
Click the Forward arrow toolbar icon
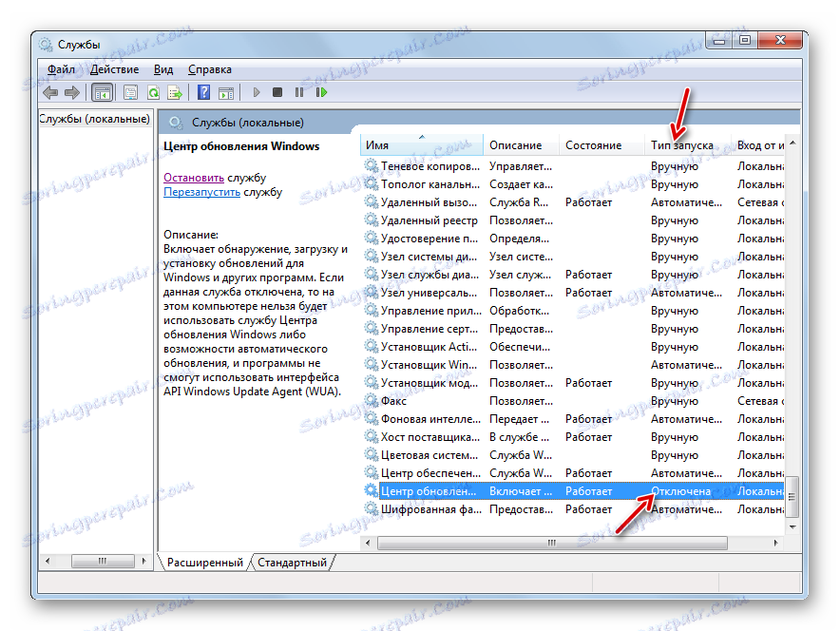click(x=72, y=93)
